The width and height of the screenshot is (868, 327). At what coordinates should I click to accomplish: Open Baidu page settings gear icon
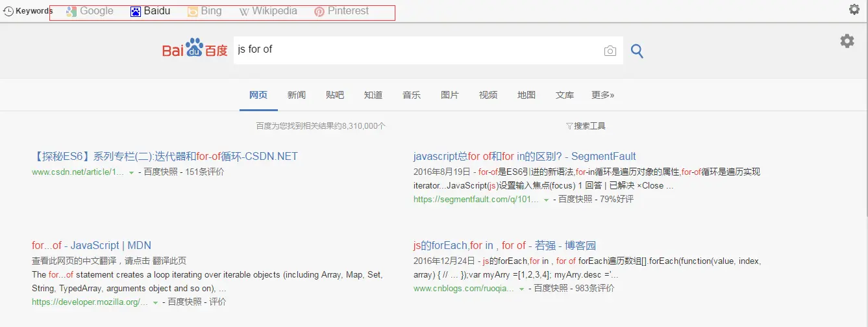[x=847, y=41]
